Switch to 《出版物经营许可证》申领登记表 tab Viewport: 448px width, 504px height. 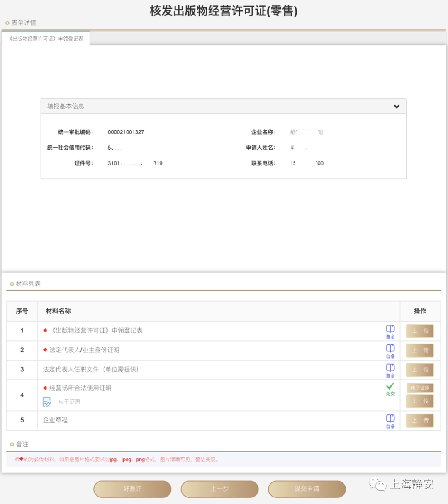coord(46,39)
